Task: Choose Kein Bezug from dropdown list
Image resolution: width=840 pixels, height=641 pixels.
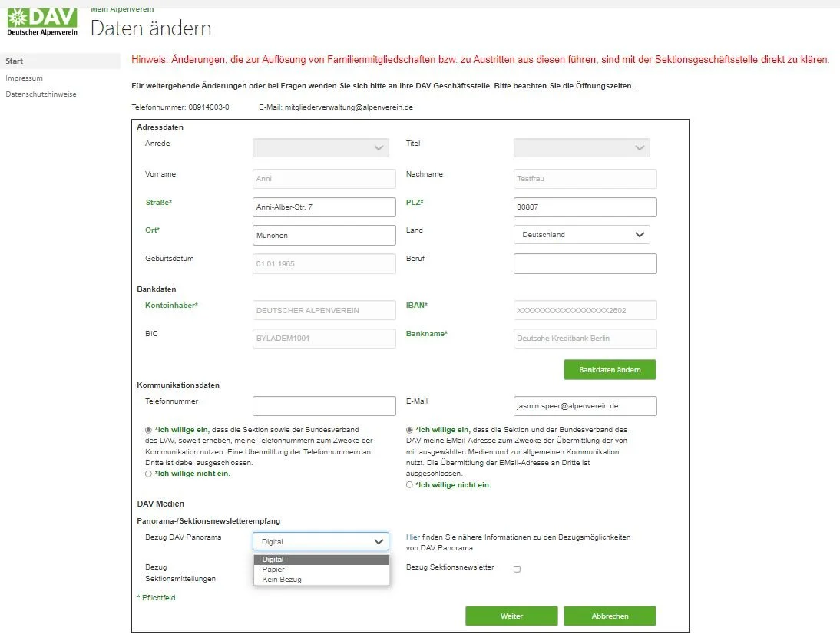Action: pos(282,580)
